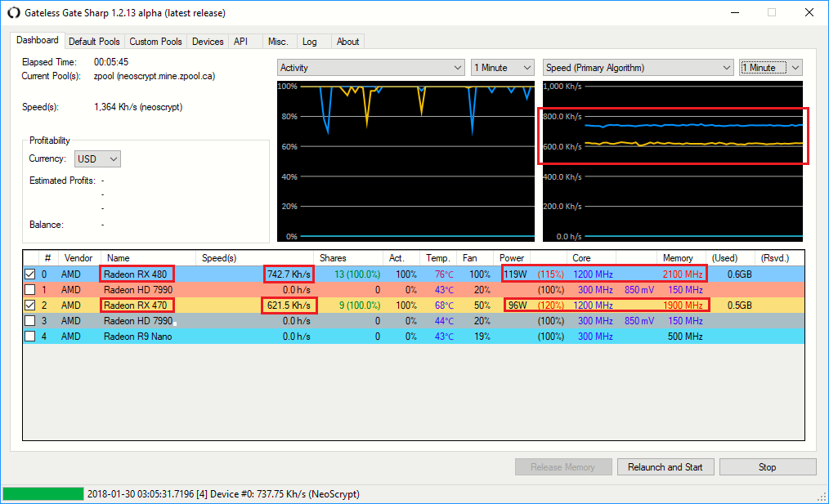Open the 1 Minute dropdown next to Speed graph
Screen dimensions: 829x504
771,68
